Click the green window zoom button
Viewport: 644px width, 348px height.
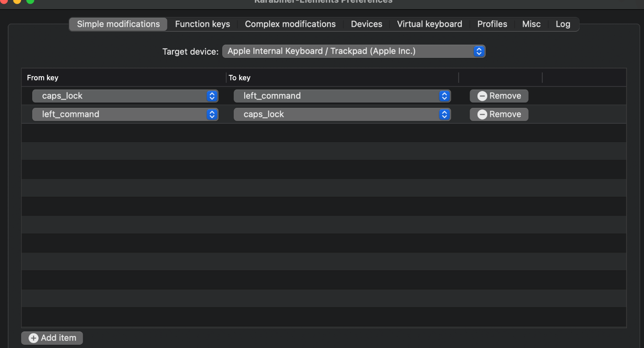click(x=30, y=1)
